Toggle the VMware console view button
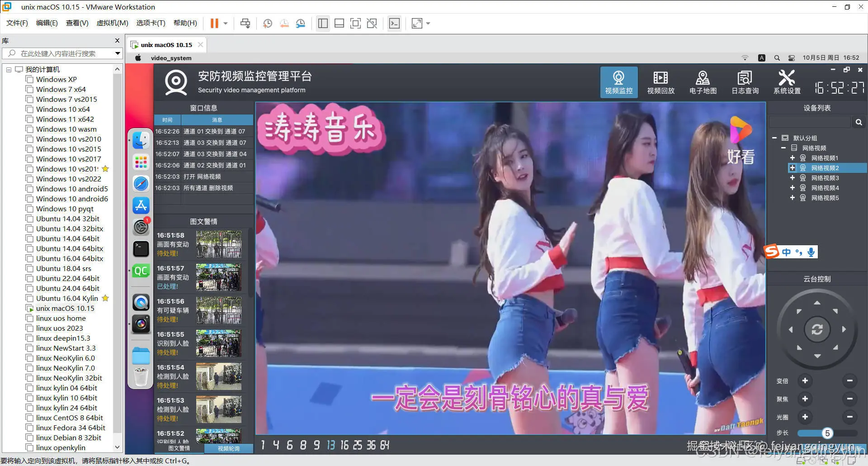The height and width of the screenshot is (466, 868). click(394, 23)
